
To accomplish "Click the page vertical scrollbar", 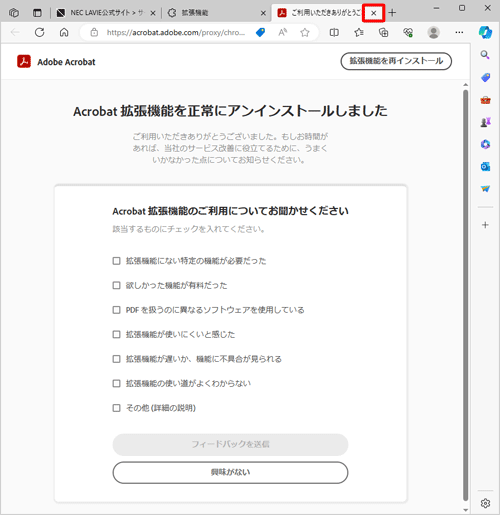I will coord(465,295).
